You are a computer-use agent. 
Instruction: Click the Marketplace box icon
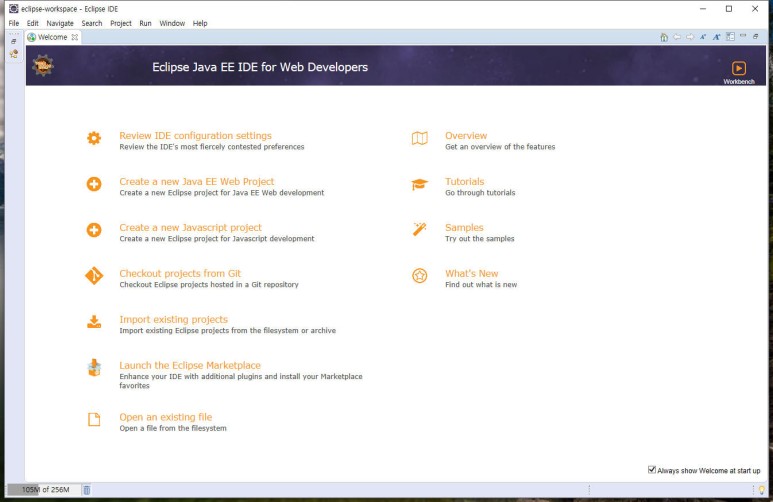point(94,368)
